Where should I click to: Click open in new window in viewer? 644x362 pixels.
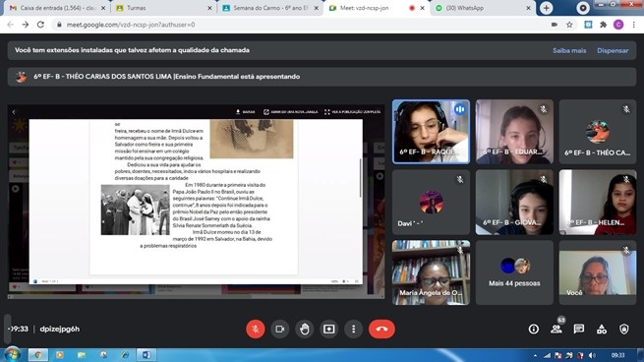tap(290, 112)
